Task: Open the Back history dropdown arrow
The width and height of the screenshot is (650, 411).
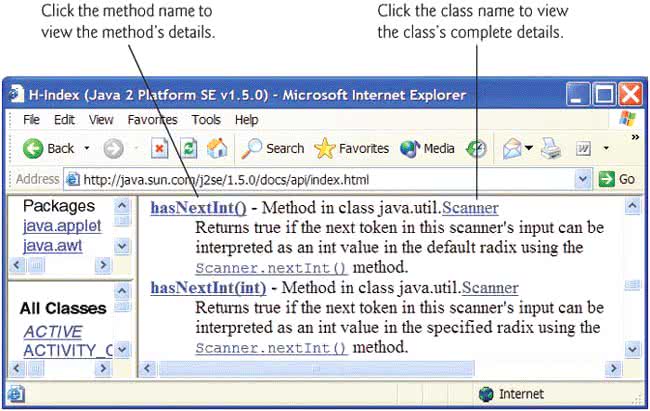Action: pos(87,148)
